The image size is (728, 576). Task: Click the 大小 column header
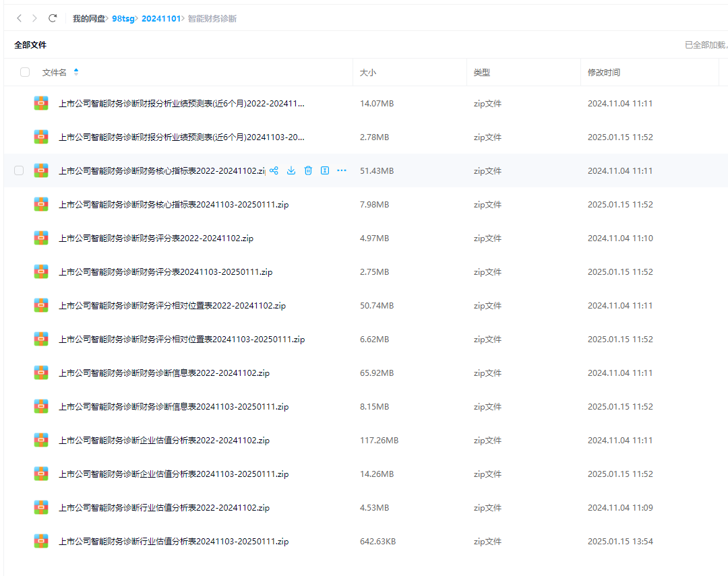[368, 72]
